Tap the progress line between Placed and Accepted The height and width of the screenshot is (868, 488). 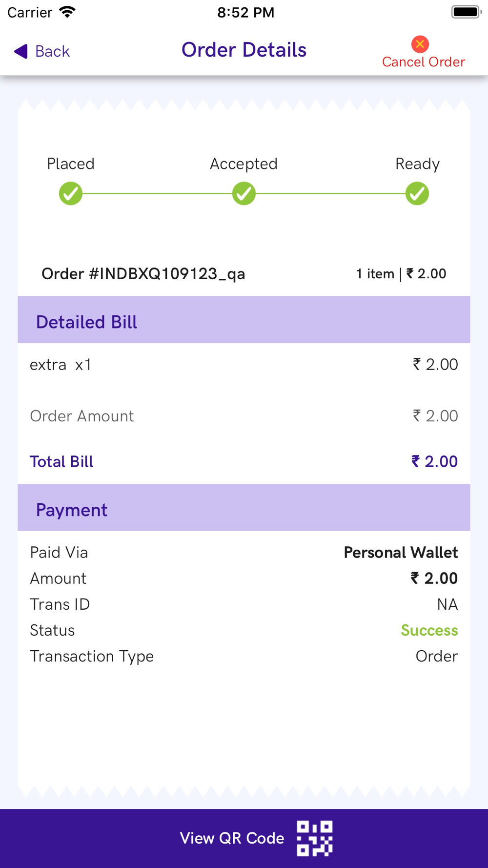click(x=157, y=194)
